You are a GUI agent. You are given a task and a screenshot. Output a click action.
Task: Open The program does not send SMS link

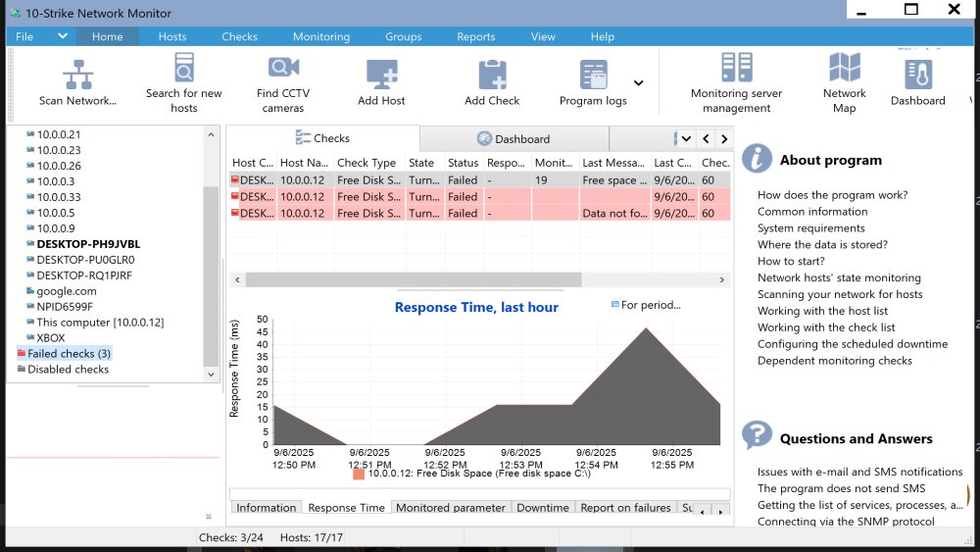[841, 488]
